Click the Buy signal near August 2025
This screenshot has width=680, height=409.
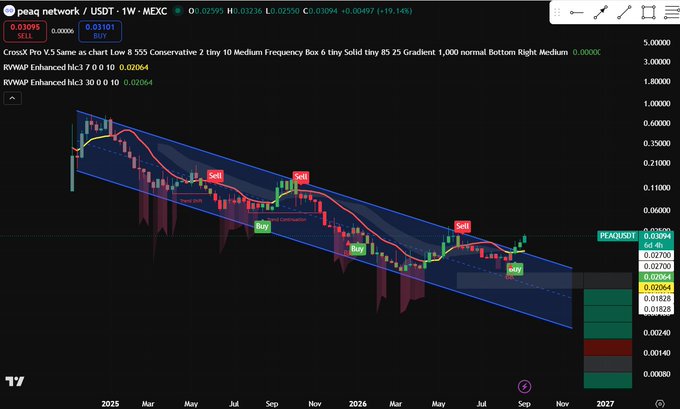tap(262, 226)
